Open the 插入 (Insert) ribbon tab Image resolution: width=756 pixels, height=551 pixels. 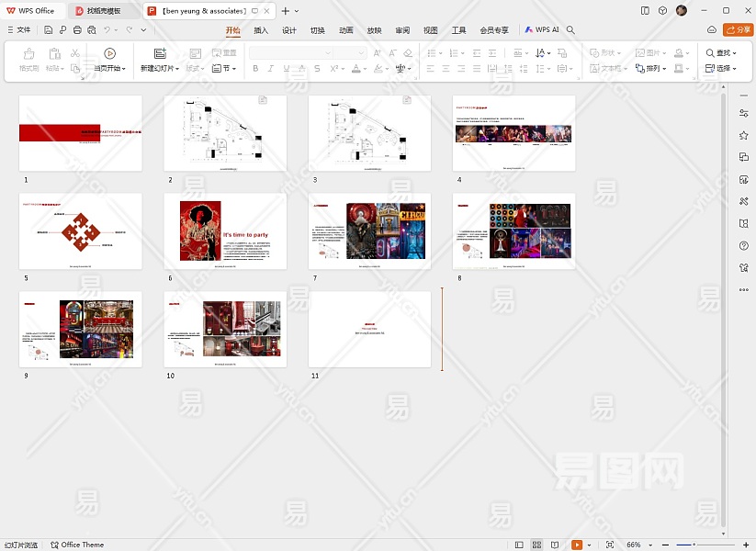point(261,30)
